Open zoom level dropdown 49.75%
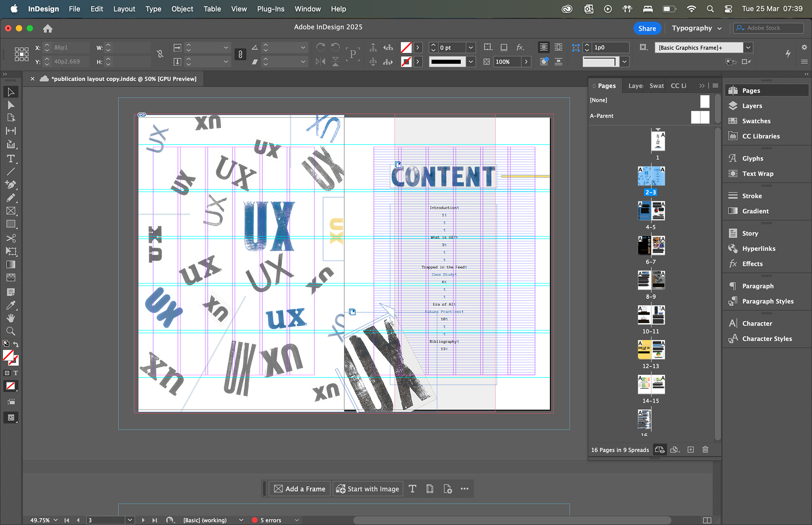 55,520
